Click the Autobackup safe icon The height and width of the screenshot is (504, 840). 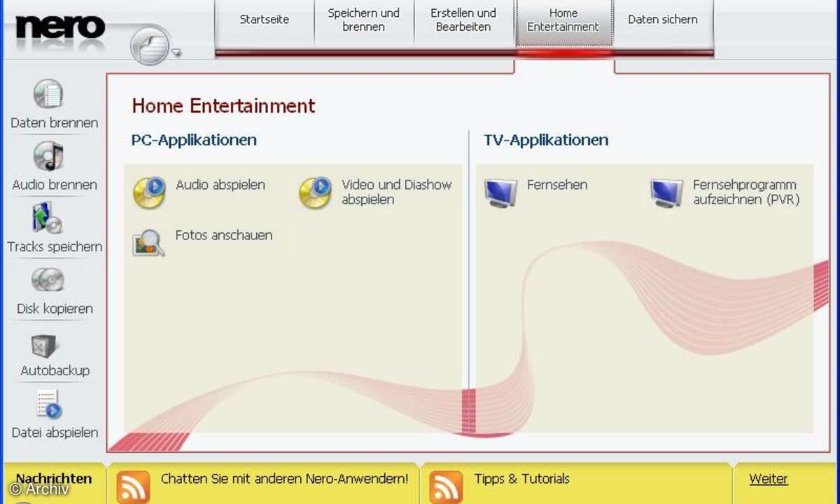(45, 345)
